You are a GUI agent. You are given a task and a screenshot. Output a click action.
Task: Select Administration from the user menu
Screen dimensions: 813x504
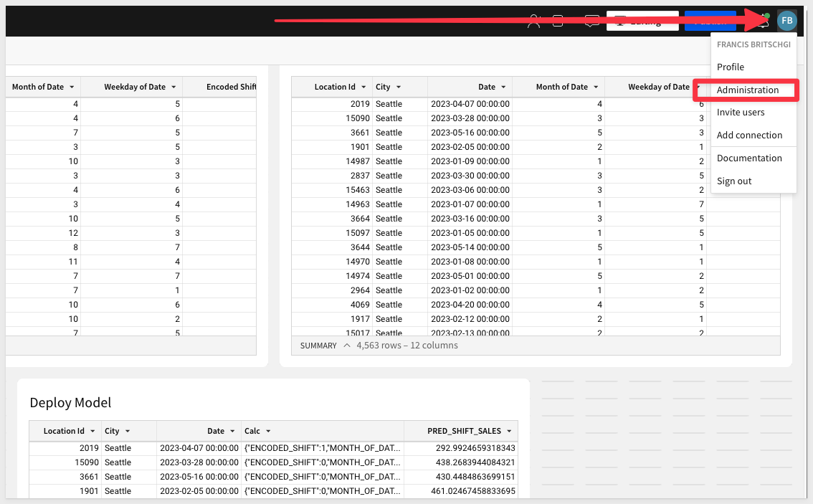(x=747, y=90)
